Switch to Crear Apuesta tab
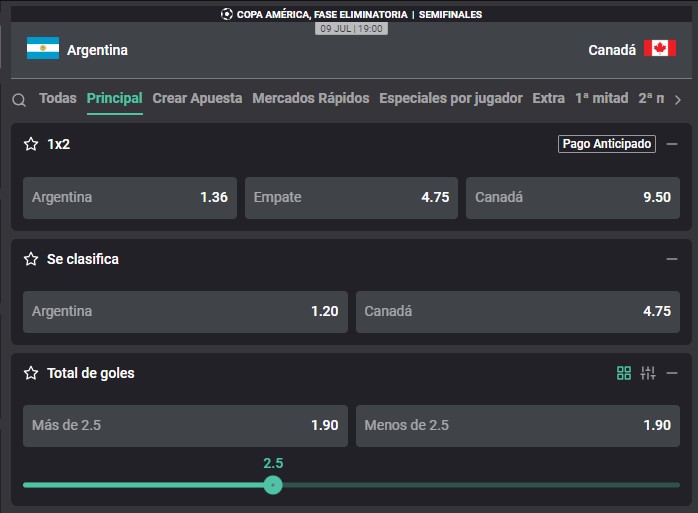The width and height of the screenshot is (698, 513). pyautogui.click(x=197, y=98)
